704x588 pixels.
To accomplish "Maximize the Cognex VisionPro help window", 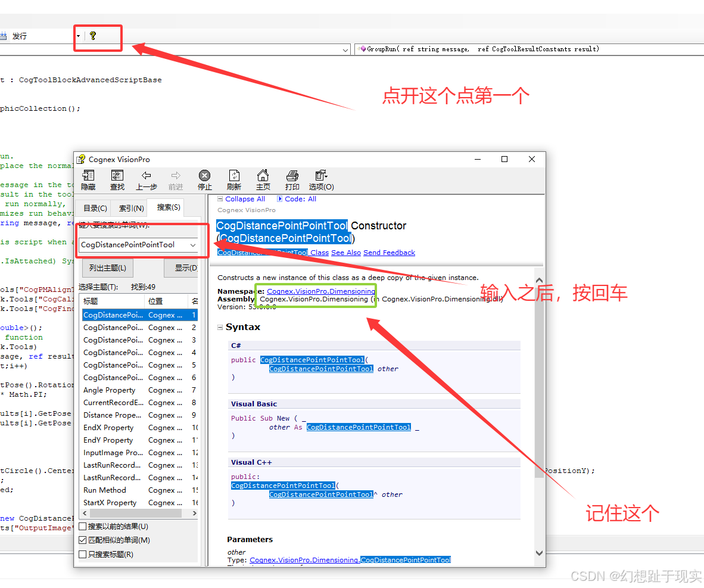I will click(504, 160).
